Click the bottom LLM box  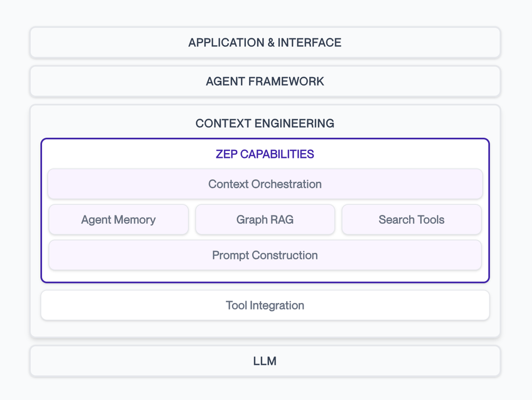pyautogui.click(x=265, y=361)
